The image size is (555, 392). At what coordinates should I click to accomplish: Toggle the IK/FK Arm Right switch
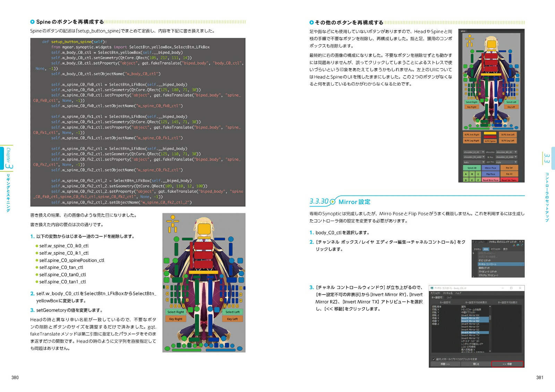pos(472,135)
